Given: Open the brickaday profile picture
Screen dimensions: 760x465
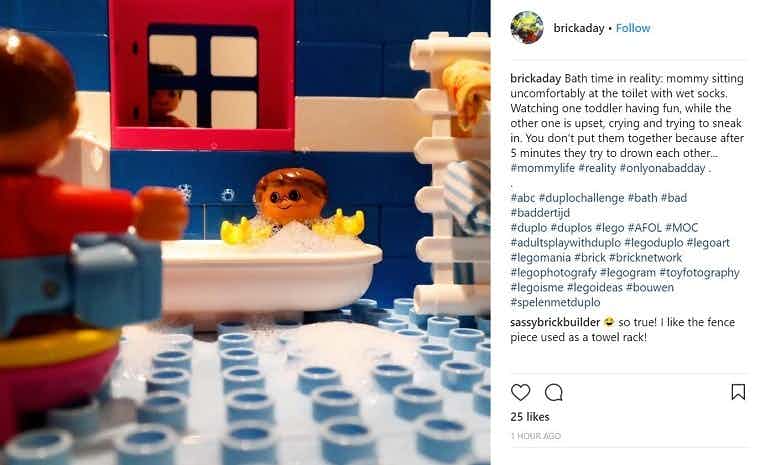Looking at the screenshot, I should pyautogui.click(x=527, y=28).
